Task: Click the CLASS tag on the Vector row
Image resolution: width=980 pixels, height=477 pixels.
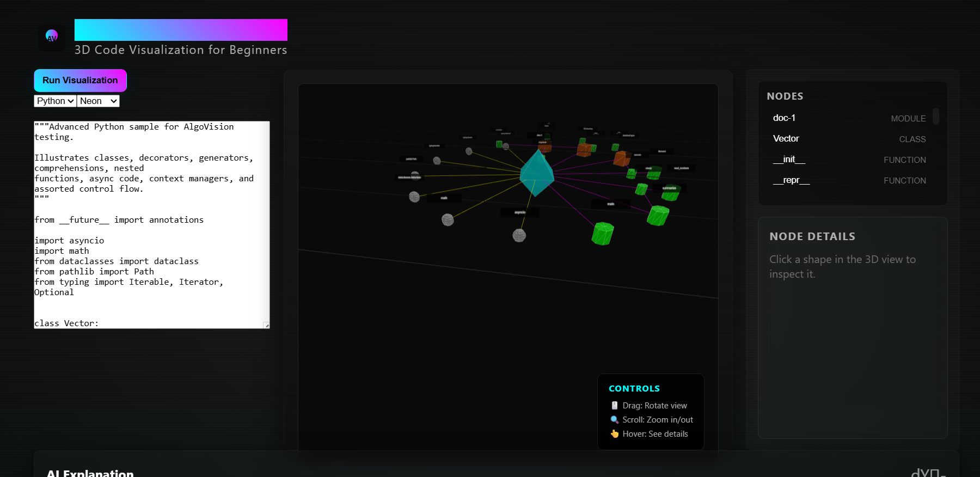Action: pos(912,139)
